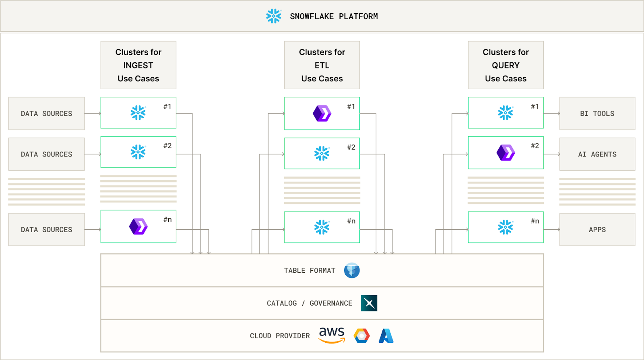Click the #1 label in the ETL cluster
Viewport: 644px width, 360px height.
pos(351,106)
